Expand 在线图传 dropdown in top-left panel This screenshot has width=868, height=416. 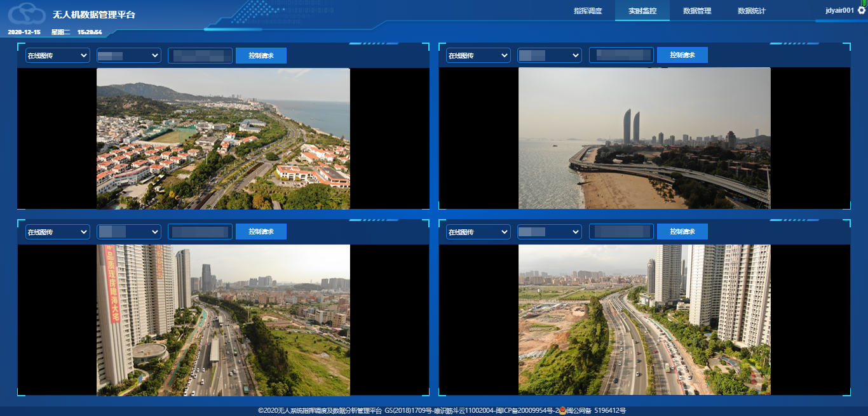tap(57, 56)
